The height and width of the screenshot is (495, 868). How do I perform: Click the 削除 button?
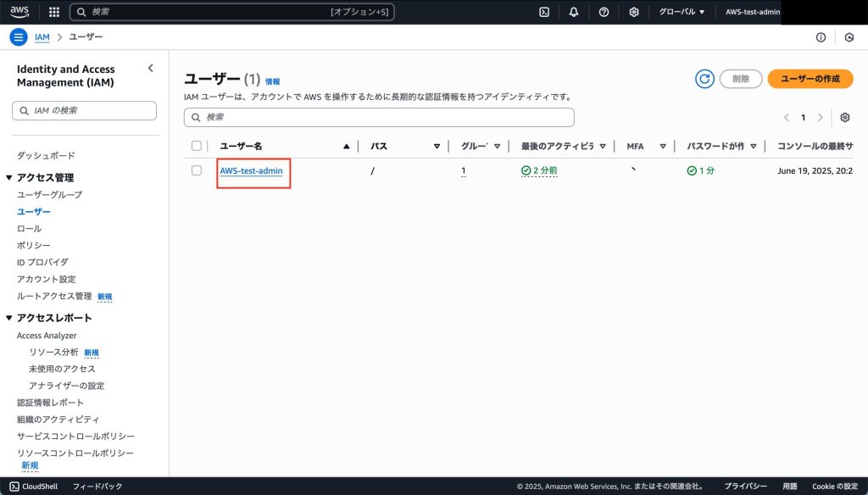click(x=741, y=79)
